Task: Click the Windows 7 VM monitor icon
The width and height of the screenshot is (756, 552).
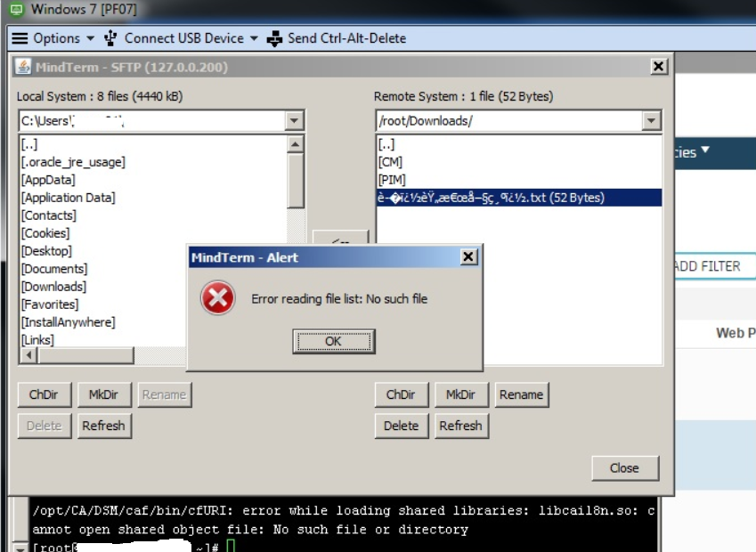Action: coord(16,9)
